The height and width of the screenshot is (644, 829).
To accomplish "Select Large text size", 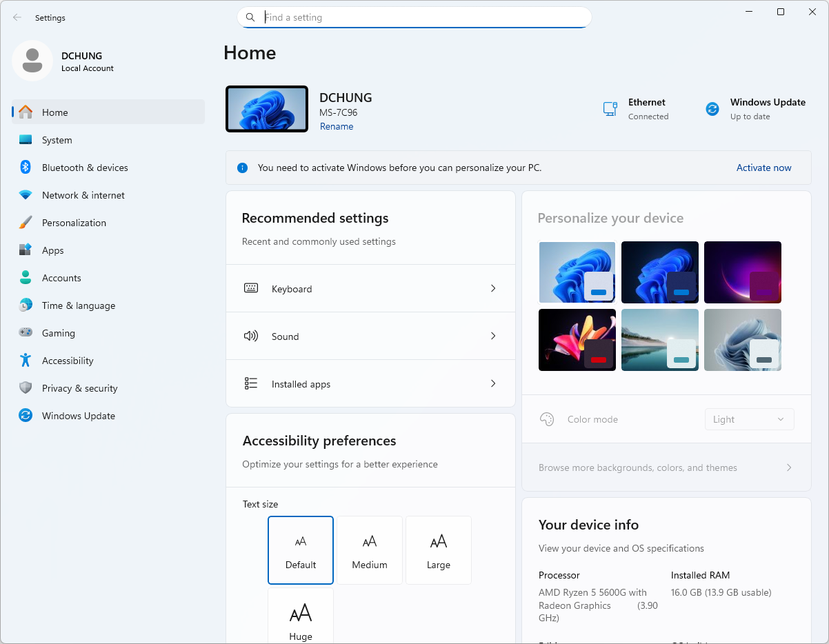I will click(439, 550).
